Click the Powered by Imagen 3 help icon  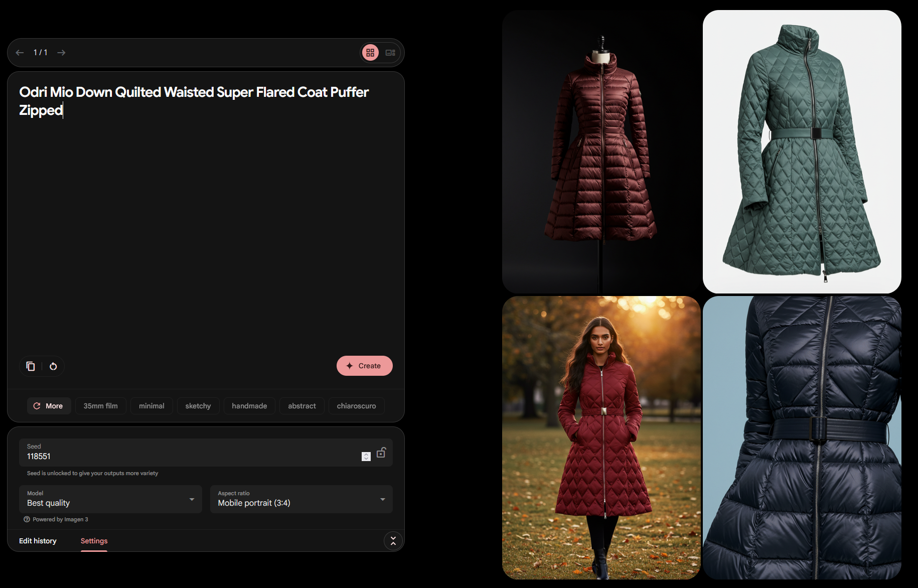pyautogui.click(x=27, y=519)
